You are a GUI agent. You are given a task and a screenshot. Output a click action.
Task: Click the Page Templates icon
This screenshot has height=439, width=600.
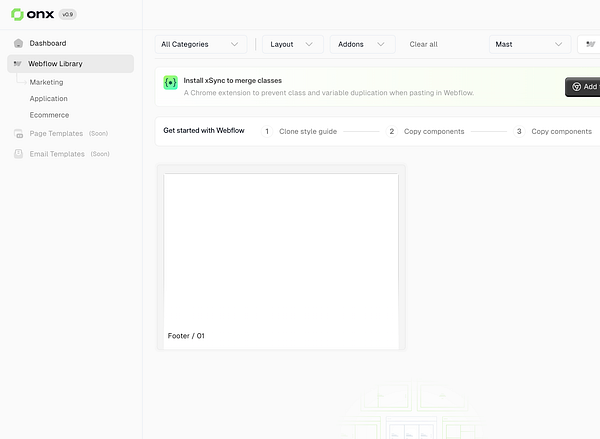(x=18, y=134)
